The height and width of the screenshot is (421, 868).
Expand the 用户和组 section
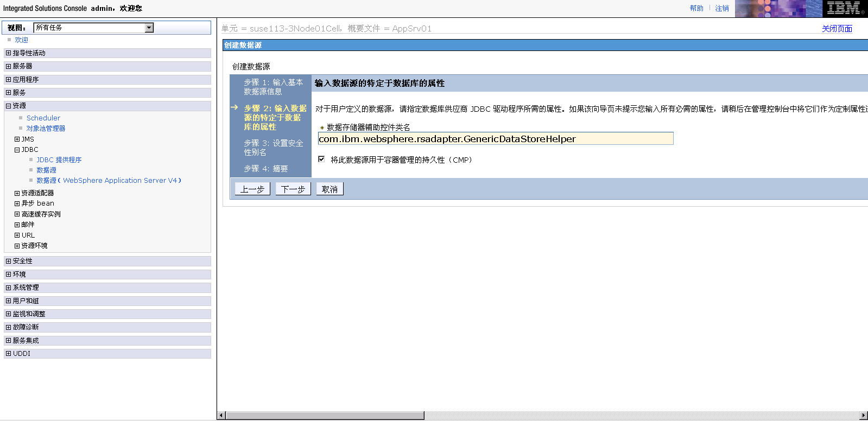(x=8, y=301)
